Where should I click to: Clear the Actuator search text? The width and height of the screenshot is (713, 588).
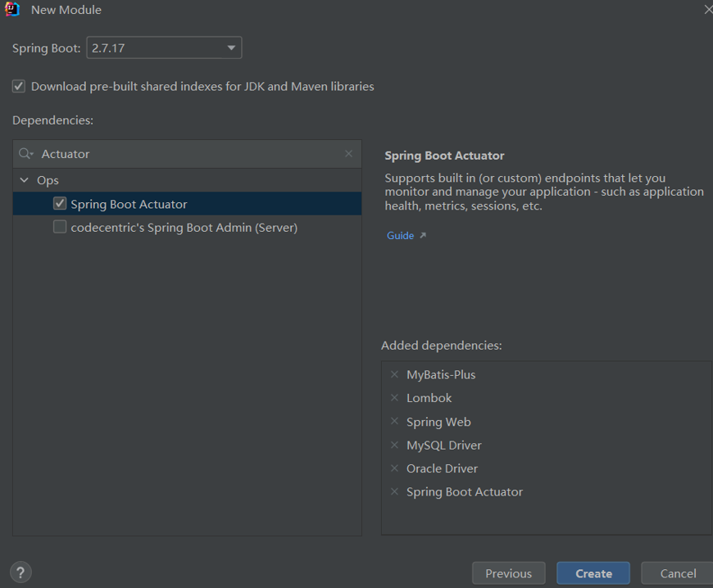tap(347, 154)
